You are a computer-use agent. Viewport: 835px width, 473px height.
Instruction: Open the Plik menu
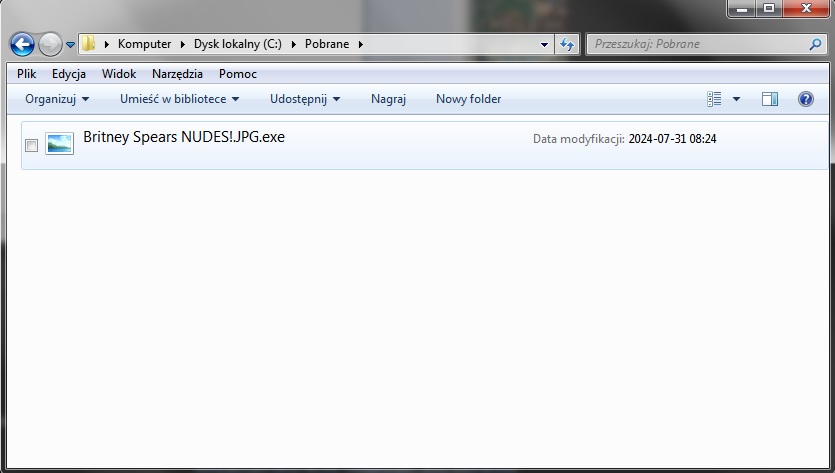click(27, 74)
